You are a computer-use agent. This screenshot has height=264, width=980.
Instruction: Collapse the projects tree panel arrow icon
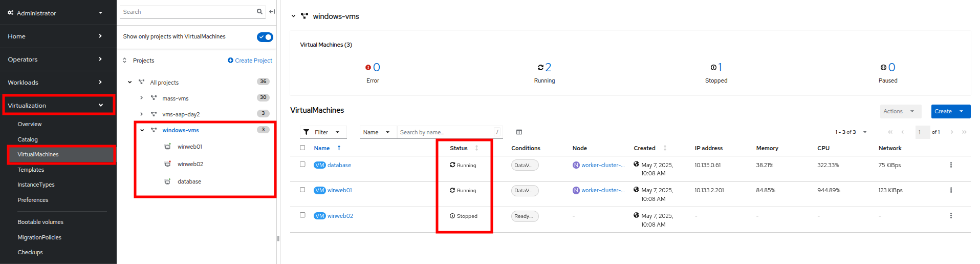coord(272,12)
